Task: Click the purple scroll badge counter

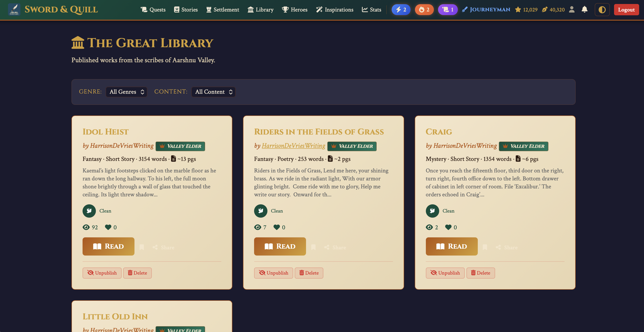Action: point(448,10)
